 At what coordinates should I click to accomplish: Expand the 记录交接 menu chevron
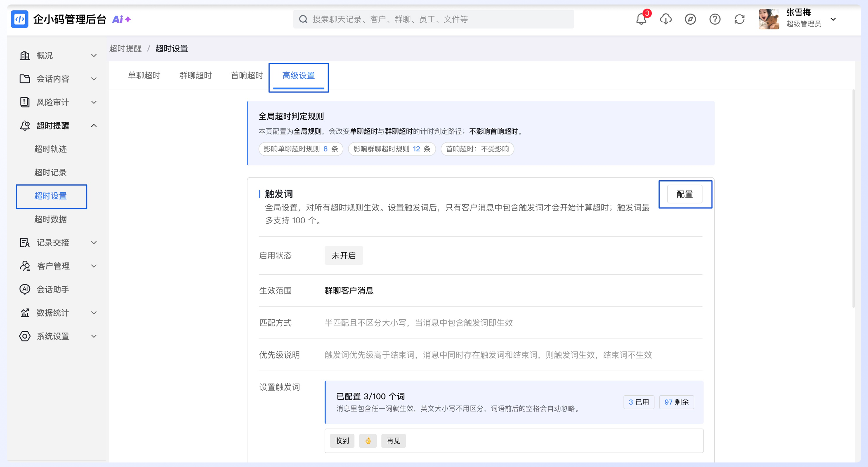(x=94, y=243)
